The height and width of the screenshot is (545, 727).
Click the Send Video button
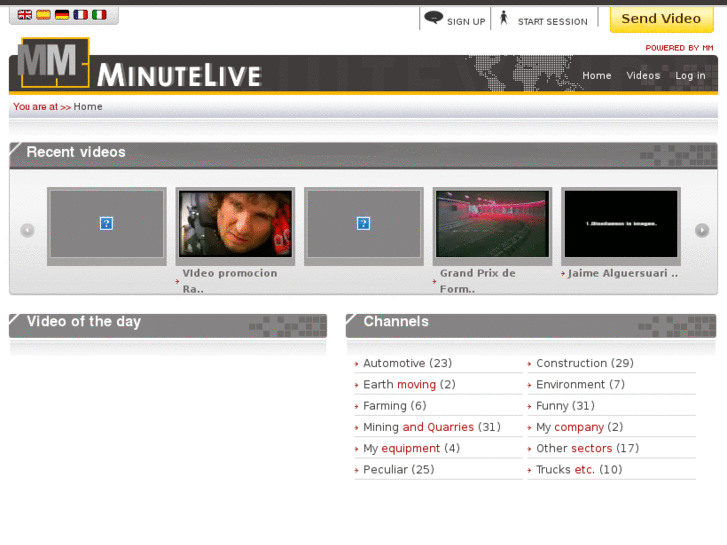[662, 19]
